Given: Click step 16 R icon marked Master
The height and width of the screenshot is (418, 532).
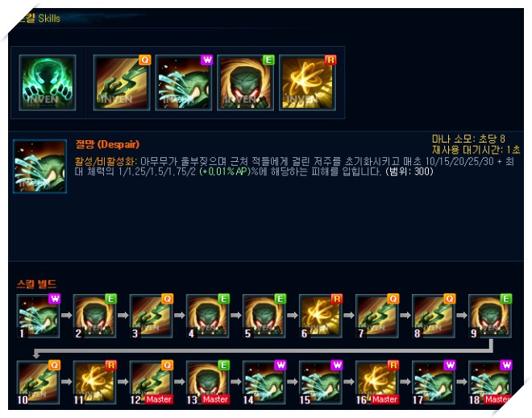Looking at the screenshot, I should [x=377, y=383].
